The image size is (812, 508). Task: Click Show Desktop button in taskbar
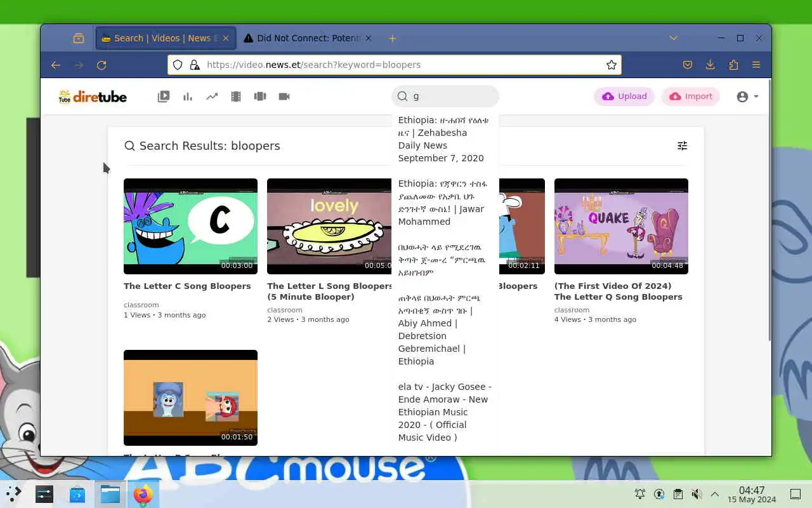click(x=796, y=494)
